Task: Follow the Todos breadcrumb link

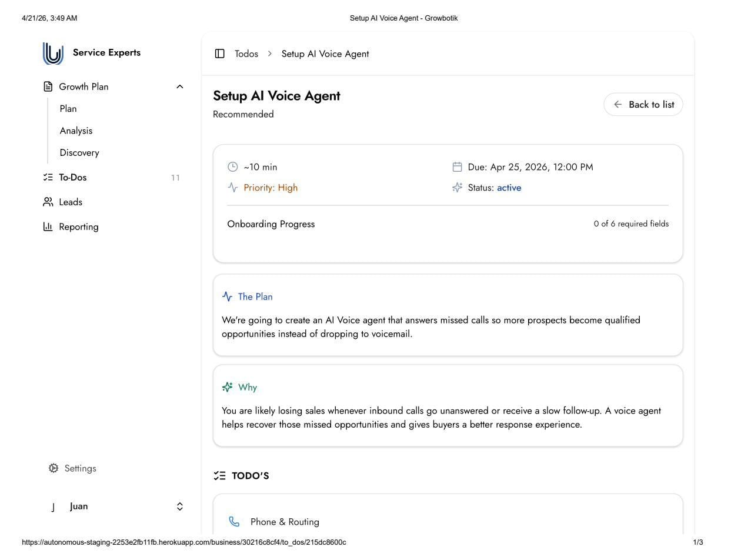Action: point(246,54)
